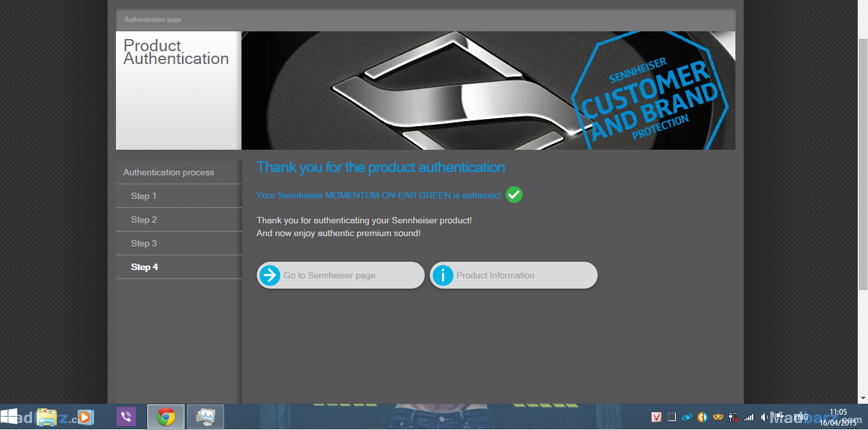868x430 pixels.
Task: Click the vertical page scrollbar thumb
Action: [863, 163]
